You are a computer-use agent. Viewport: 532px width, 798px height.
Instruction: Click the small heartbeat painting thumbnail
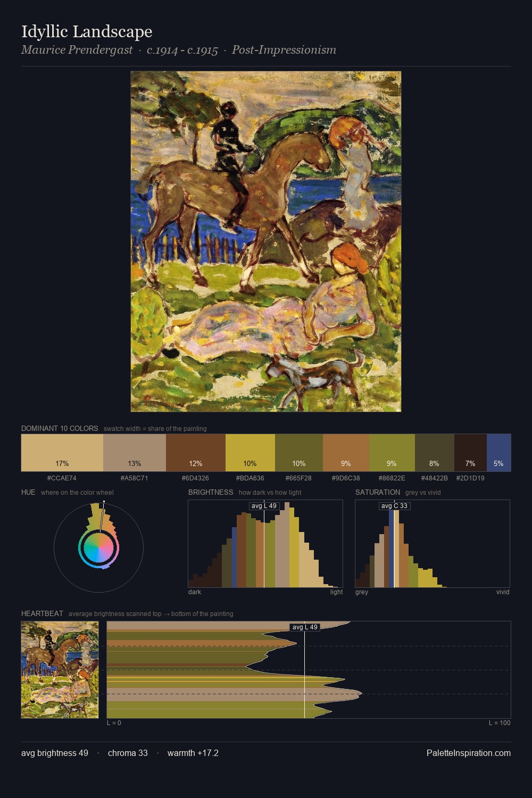60,670
